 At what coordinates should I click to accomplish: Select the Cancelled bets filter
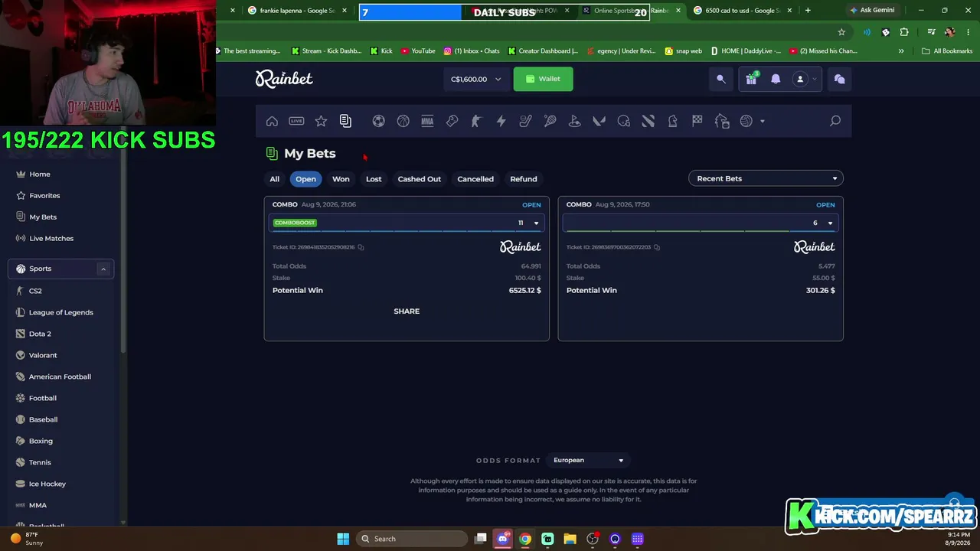coord(475,179)
